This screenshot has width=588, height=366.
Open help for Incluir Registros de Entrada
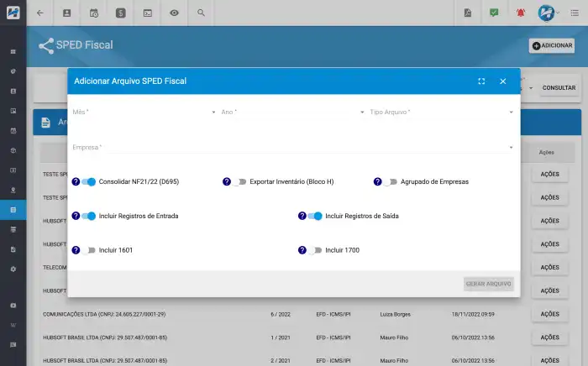[x=76, y=216]
